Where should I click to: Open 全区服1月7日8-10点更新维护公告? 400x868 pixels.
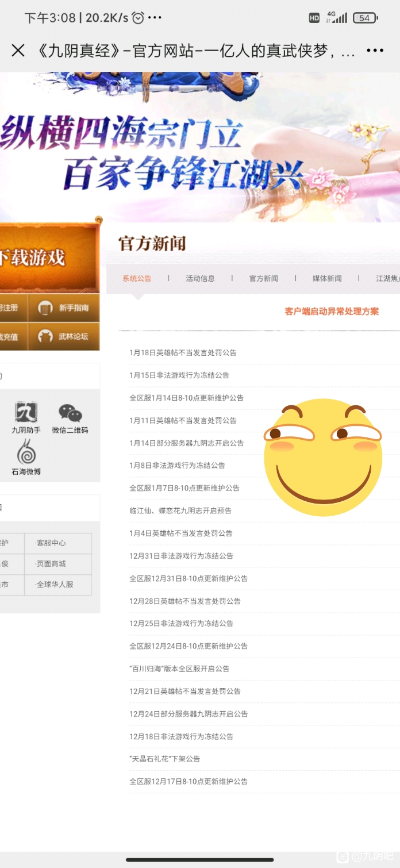184,488
